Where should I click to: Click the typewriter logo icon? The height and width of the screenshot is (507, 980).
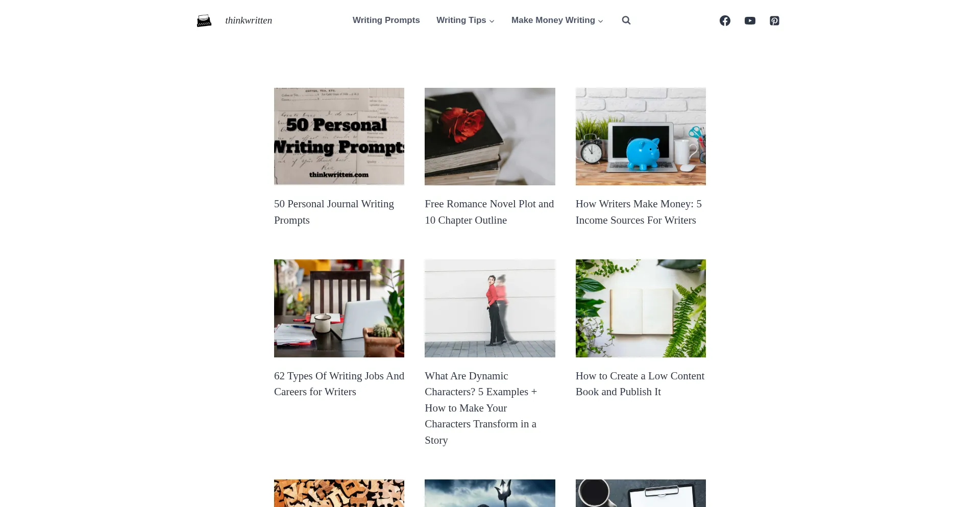204,20
